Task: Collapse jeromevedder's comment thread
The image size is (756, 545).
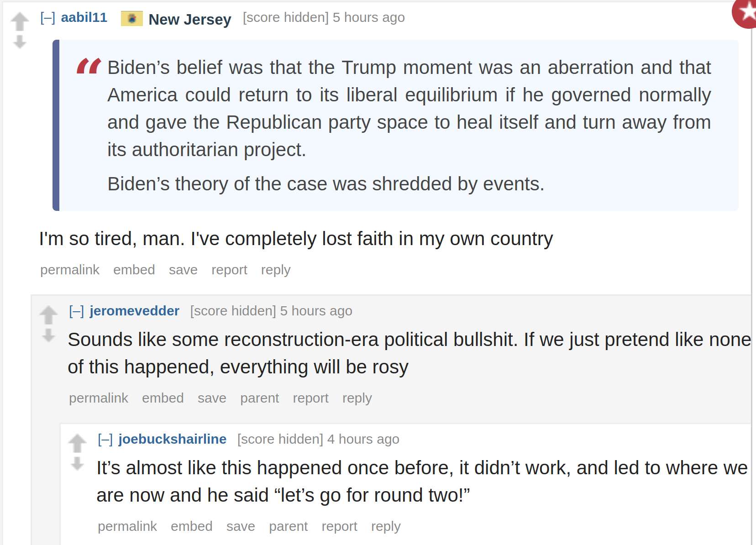Action: [x=77, y=311]
